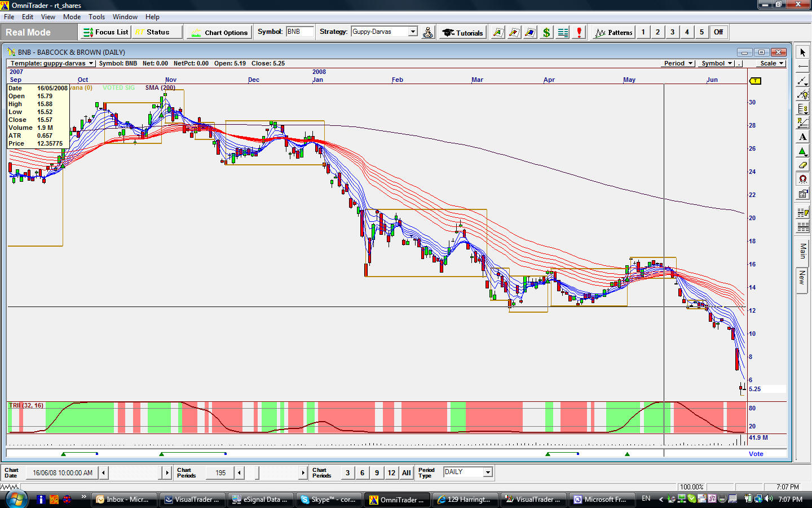
Task: Click the Vote label at chart bottom
Action: (756, 454)
